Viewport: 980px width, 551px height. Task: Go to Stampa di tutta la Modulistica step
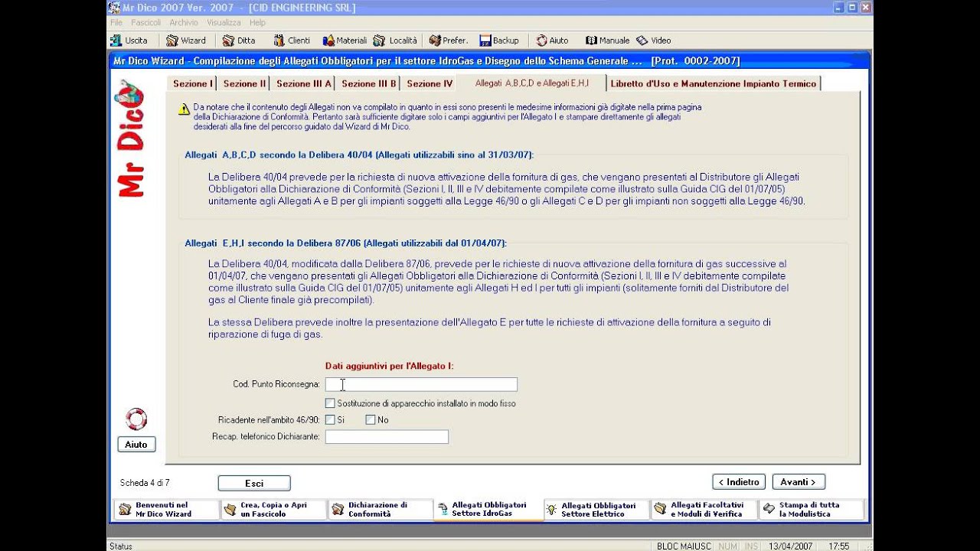point(812,510)
